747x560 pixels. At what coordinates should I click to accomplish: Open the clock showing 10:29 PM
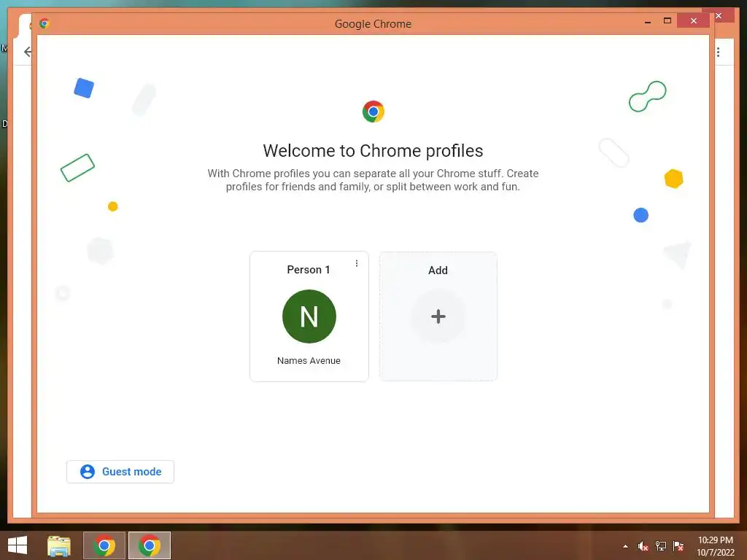click(x=715, y=546)
